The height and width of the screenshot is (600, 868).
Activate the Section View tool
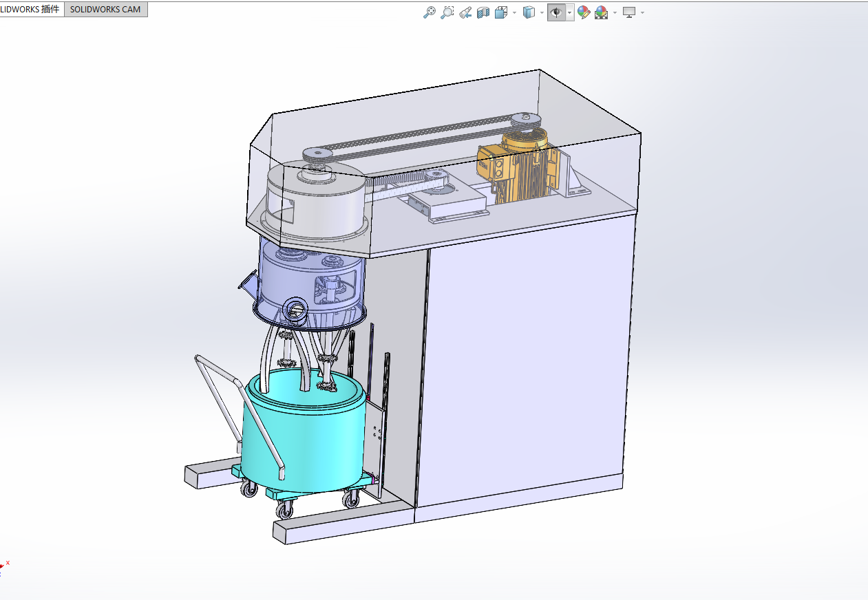(x=483, y=12)
